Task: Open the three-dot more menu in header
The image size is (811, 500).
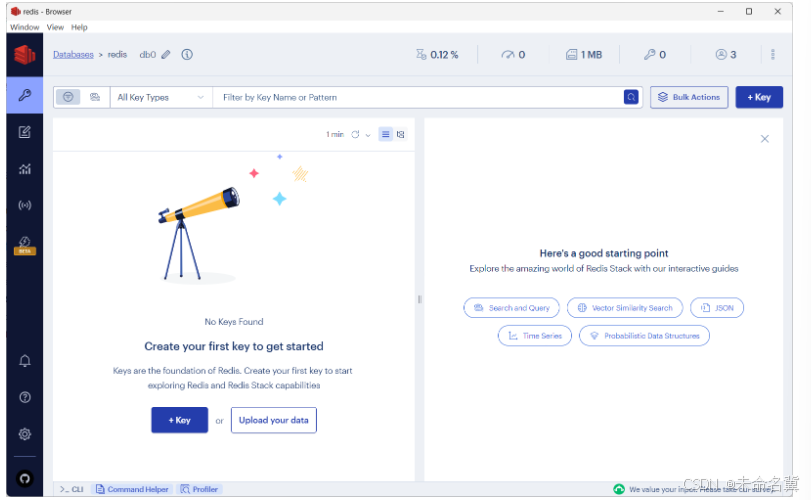Action: (773, 54)
